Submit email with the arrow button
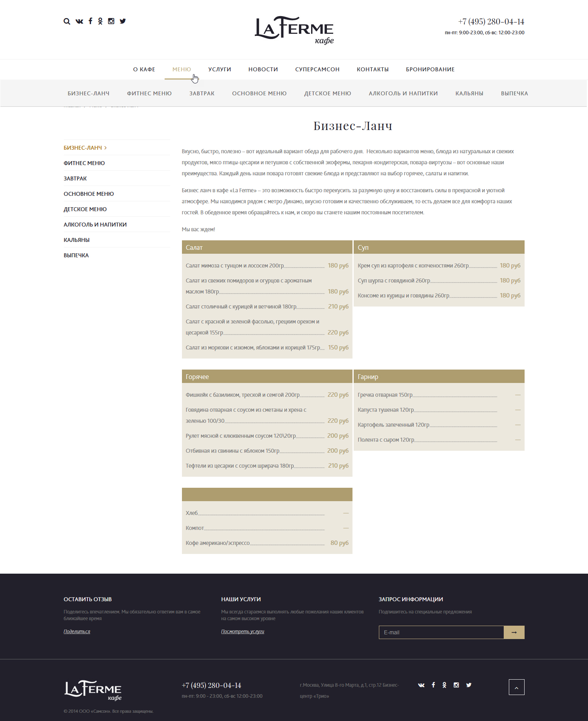The height and width of the screenshot is (721, 588). pos(514,632)
